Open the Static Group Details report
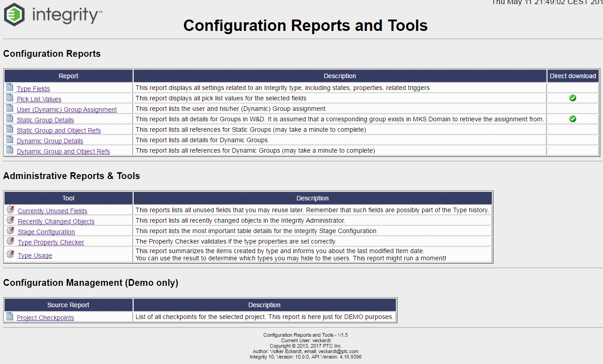This screenshot has width=603, height=364. click(45, 120)
